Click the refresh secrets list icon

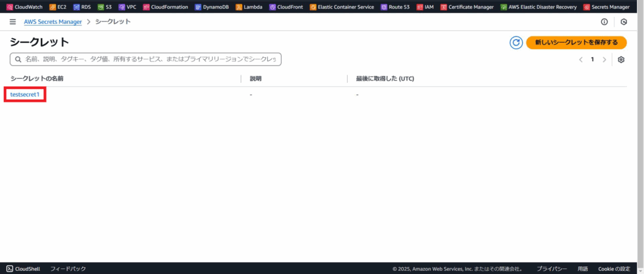[516, 42]
